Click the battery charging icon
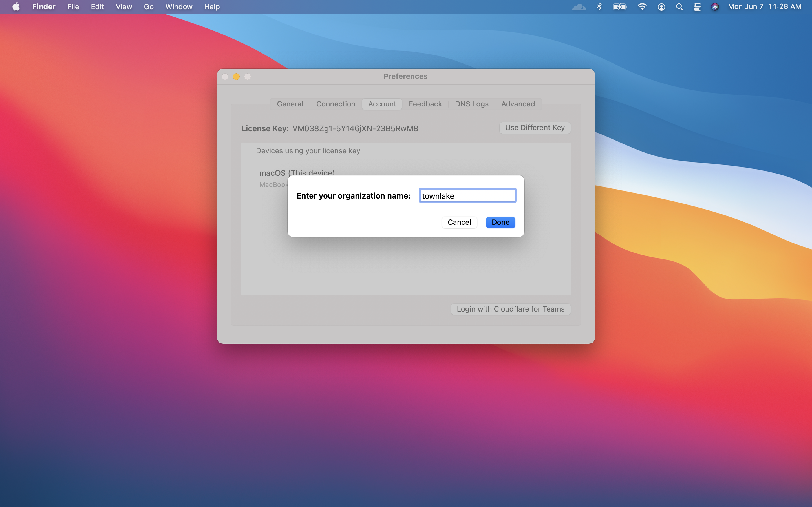The height and width of the screenshot is (507, 812). point(620,7)
